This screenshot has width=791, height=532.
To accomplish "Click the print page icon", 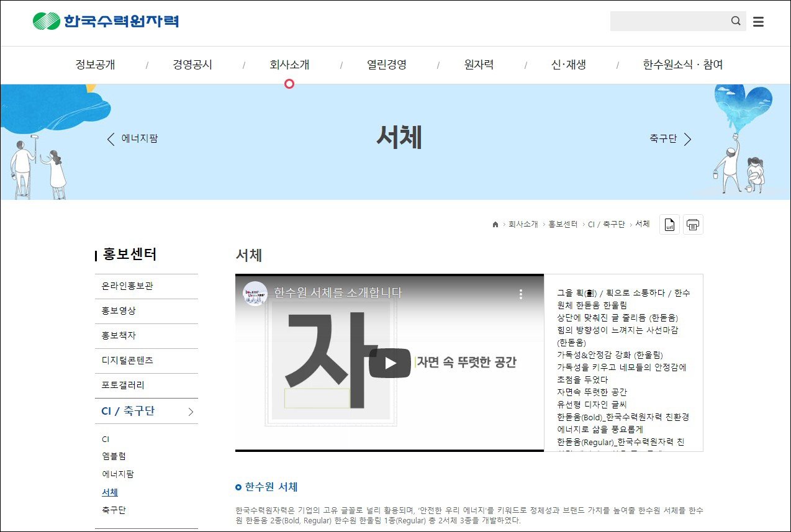I will pyautogui.click(x=693, y=225).
